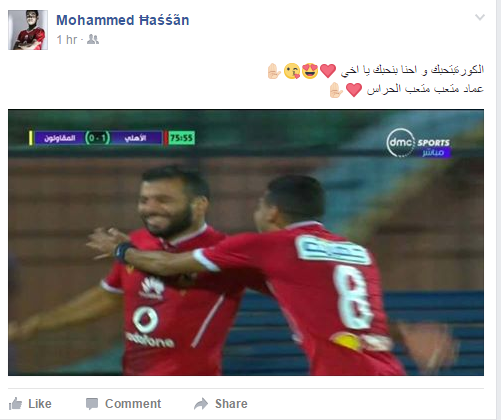Open the football match photo
The width and height of the screenshot is (501, 420).
click(x=246, y=242)
